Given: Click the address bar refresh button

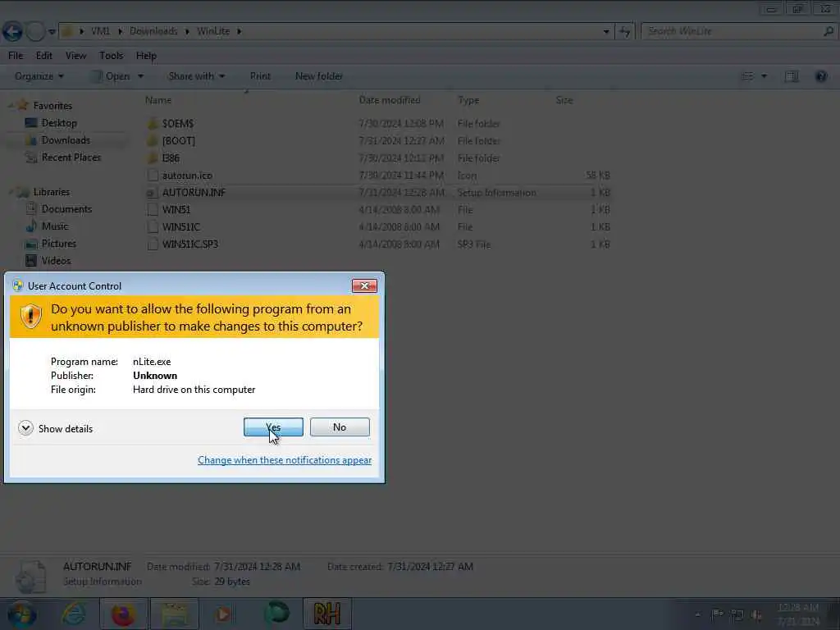Looking at the screenshot, I should (624, 32).
